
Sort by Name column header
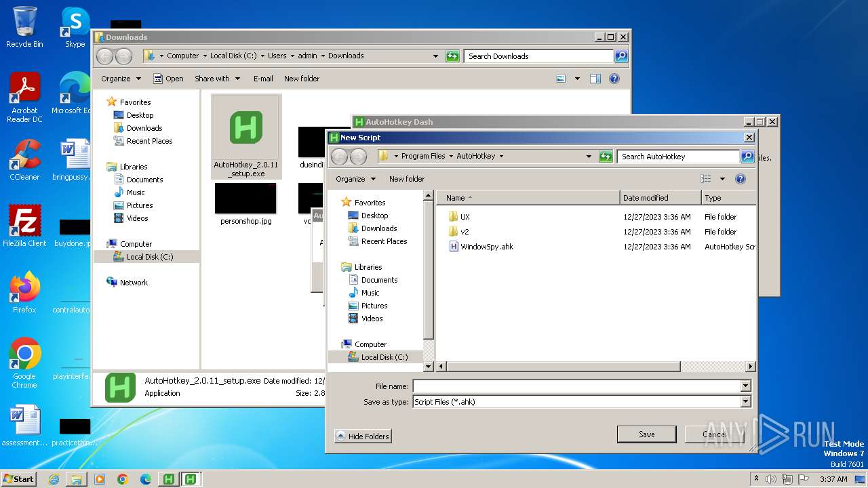(x=528, y=198)
